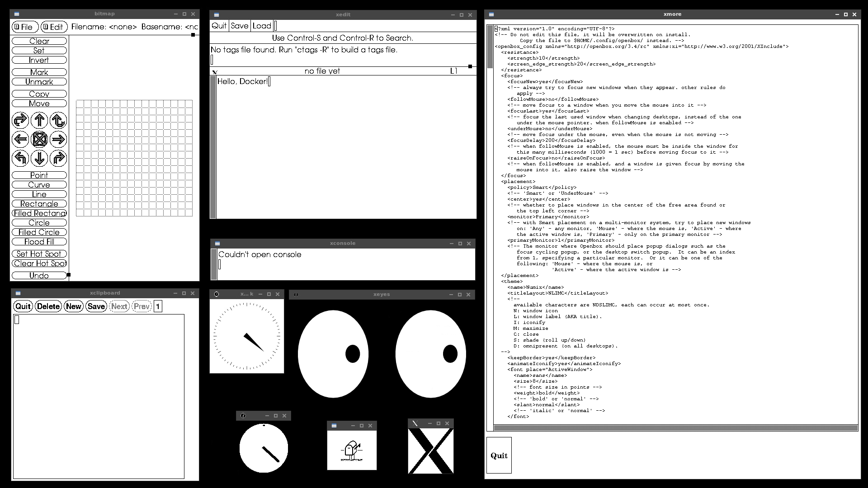Click Save in xedit toolbar

tap(240, 26)
